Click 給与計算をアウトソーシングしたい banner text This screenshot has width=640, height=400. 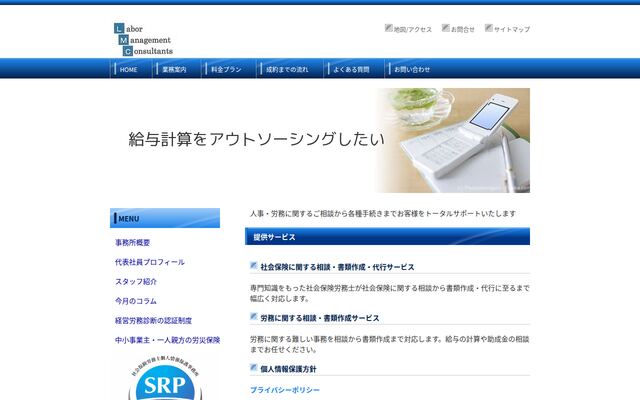[256, 139]
